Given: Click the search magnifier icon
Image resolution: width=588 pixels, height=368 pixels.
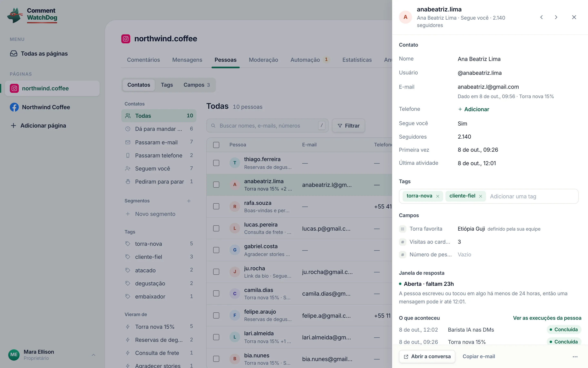Looking at the screenshot, I should tap(213, 126).
